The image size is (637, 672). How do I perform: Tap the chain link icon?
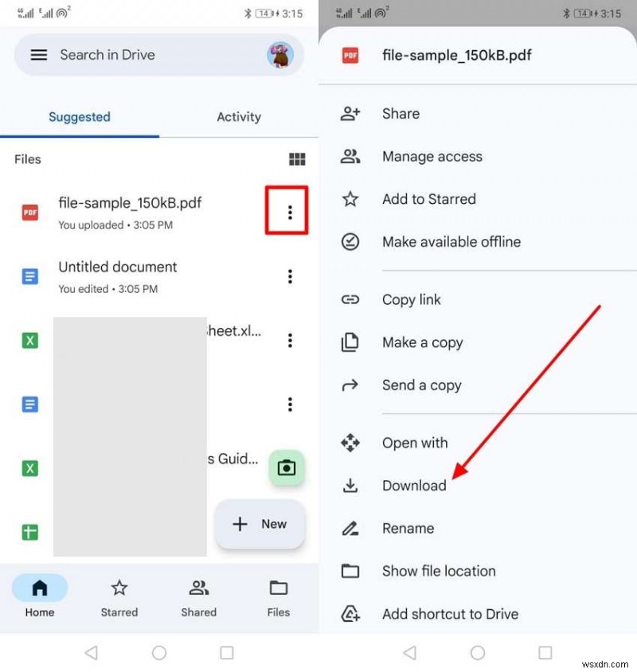click(x=350, y=299)
